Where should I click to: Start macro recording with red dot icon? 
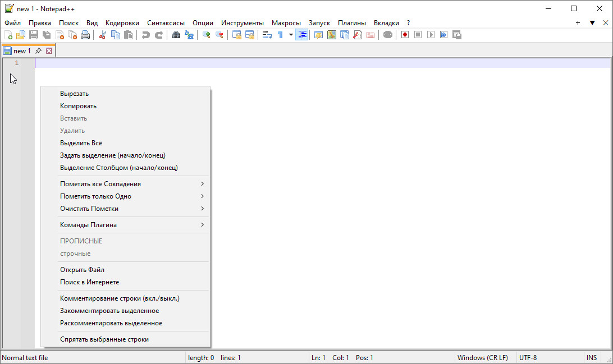click(405, 35)
